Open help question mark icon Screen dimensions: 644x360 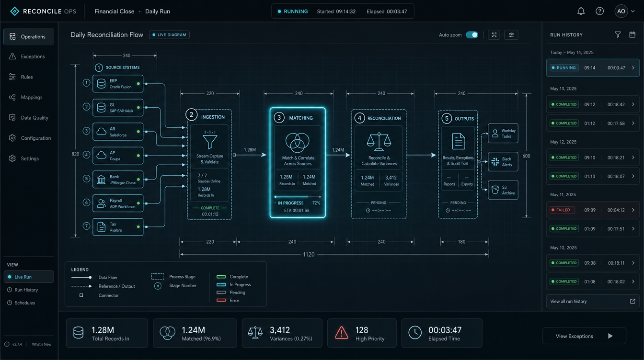[x=599, y=11]
